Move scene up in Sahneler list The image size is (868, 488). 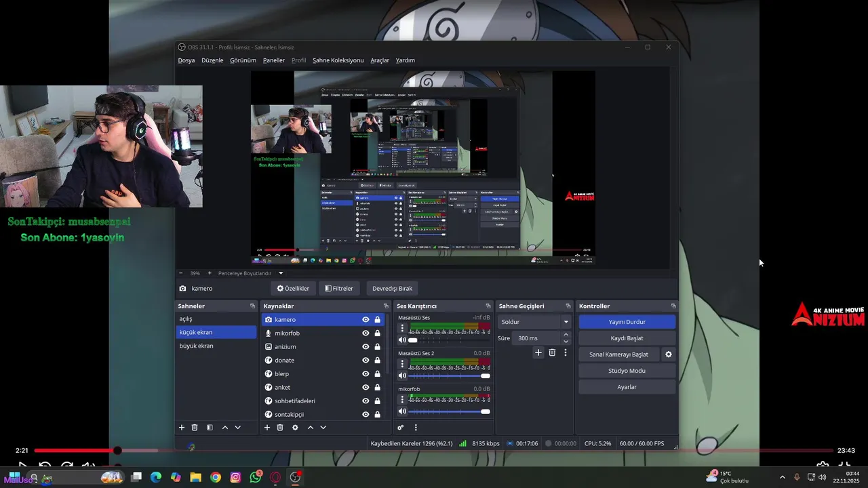[x=225, y=428]
